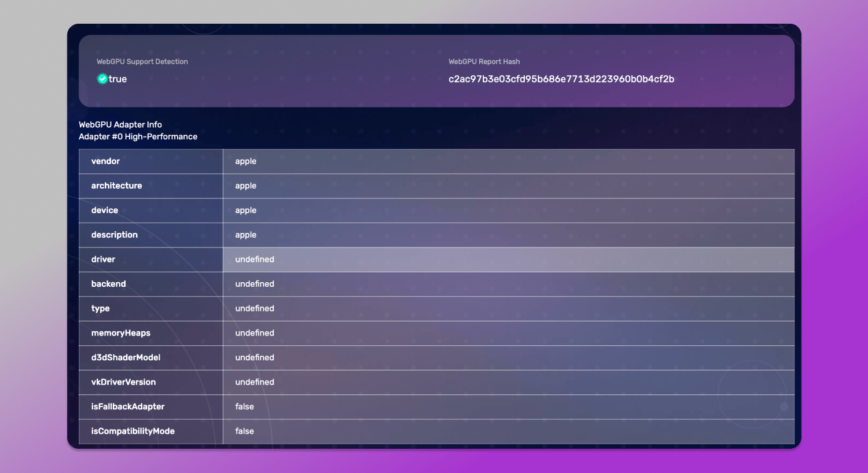Click the memoryHeaps row header
The width and height of the screenshot is (868, 473).
[x=121, y=333]
